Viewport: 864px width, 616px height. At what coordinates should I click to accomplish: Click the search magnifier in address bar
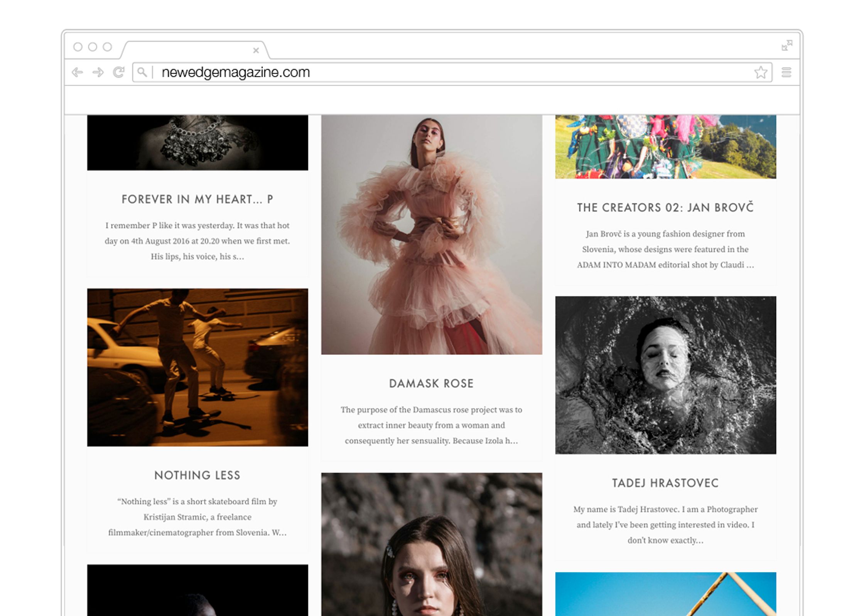pos(142,72)
